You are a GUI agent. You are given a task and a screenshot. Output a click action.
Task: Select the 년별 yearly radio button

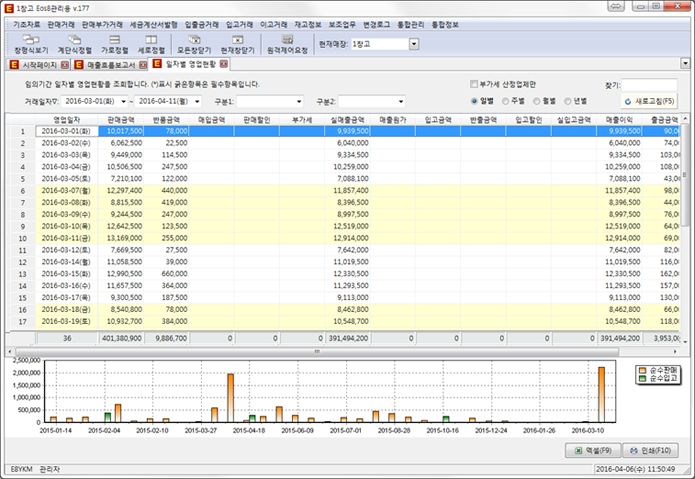(568, 101)
